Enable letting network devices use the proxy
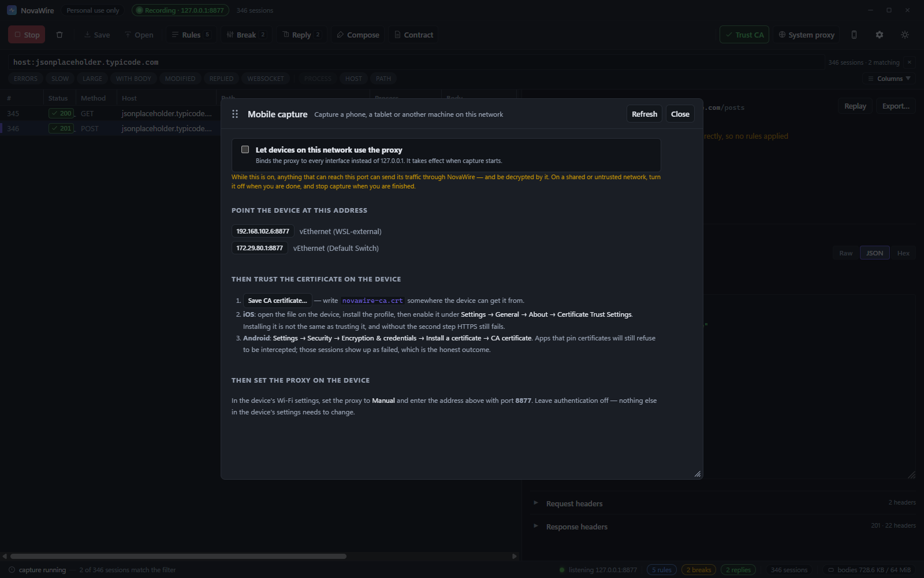Screen dimensions: 924x578 pyautogui.click(x=245, y=150)
